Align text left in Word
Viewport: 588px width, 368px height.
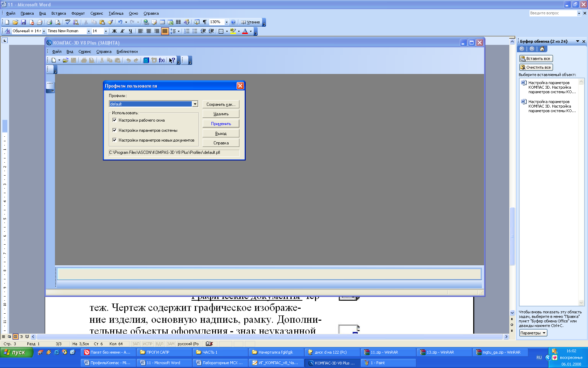tap(141, 31)
